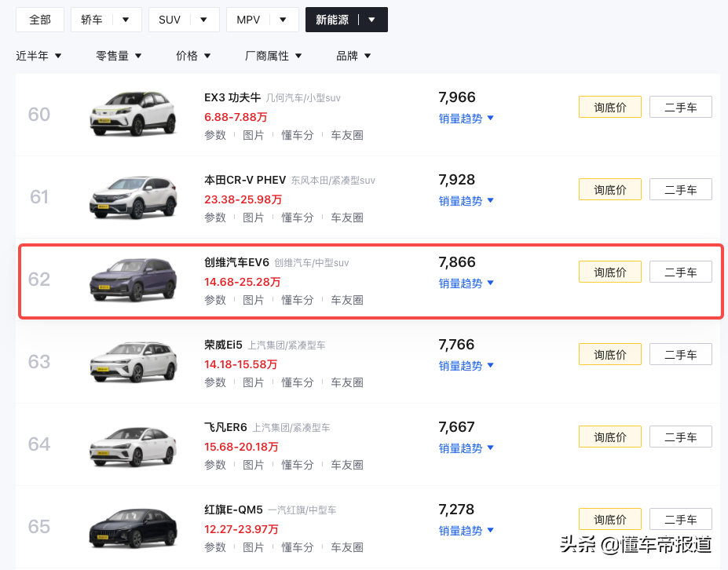Screen dimensions: 728x570
Task: Click the EX3 功夫牛 car thumbnail
Action: pos(126,115)
